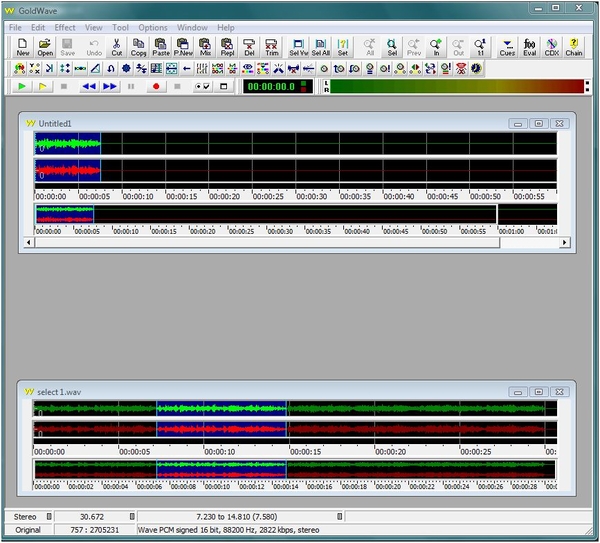
Task: Click the level meter LR display
Action: tap(455, 86)
